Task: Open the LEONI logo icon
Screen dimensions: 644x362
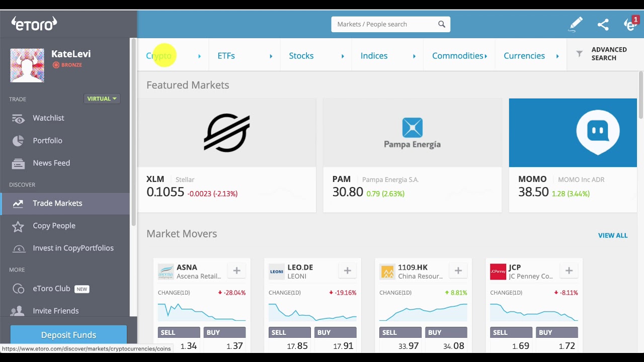Action: pos(277,271)
